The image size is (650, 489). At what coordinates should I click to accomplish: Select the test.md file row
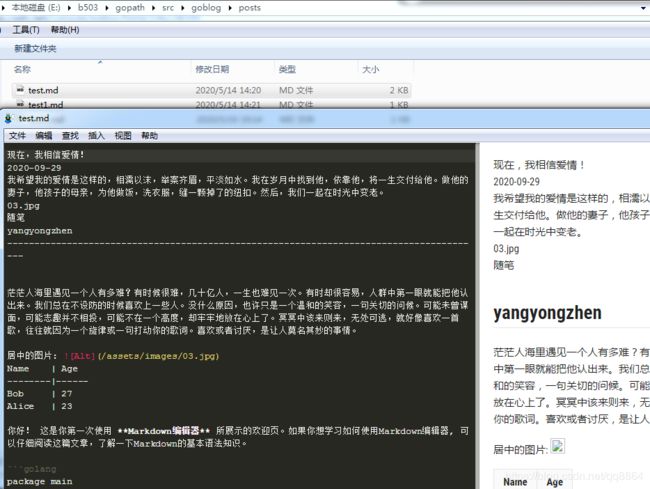tap(211, 90)
